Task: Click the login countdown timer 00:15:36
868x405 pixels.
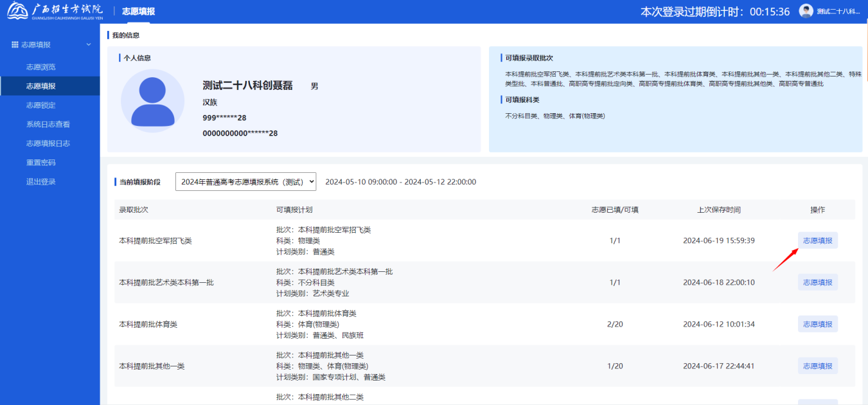Action: point(770,12)
